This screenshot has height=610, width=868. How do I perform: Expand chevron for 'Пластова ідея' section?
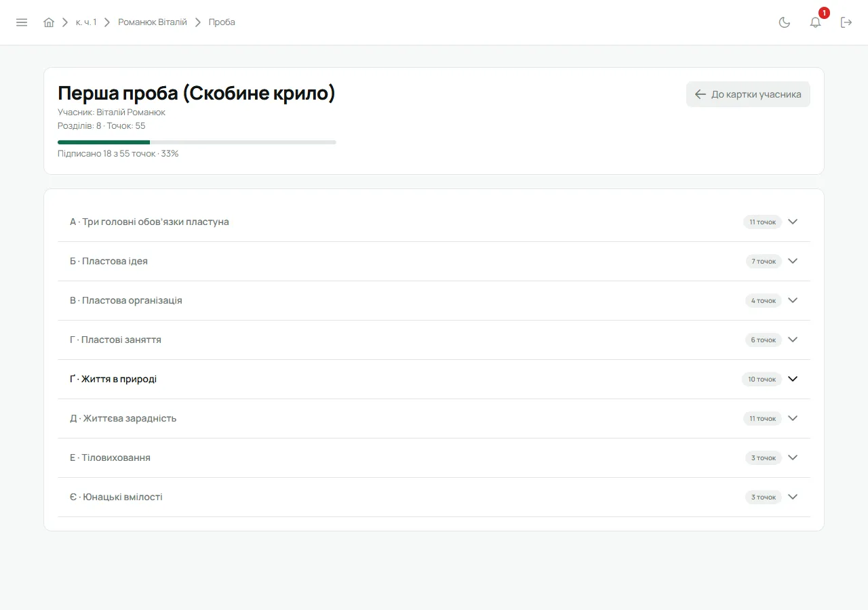[x=793, y=261]
